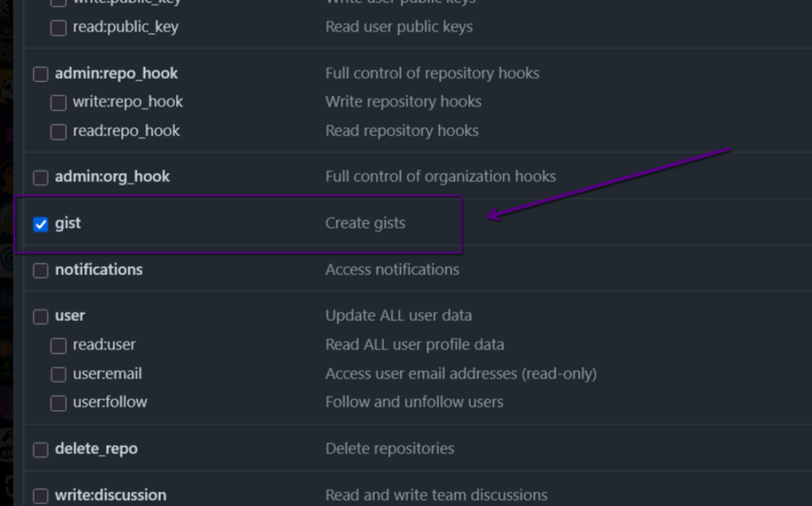
Task: Click the user:email label text
Action: [107, 374]
